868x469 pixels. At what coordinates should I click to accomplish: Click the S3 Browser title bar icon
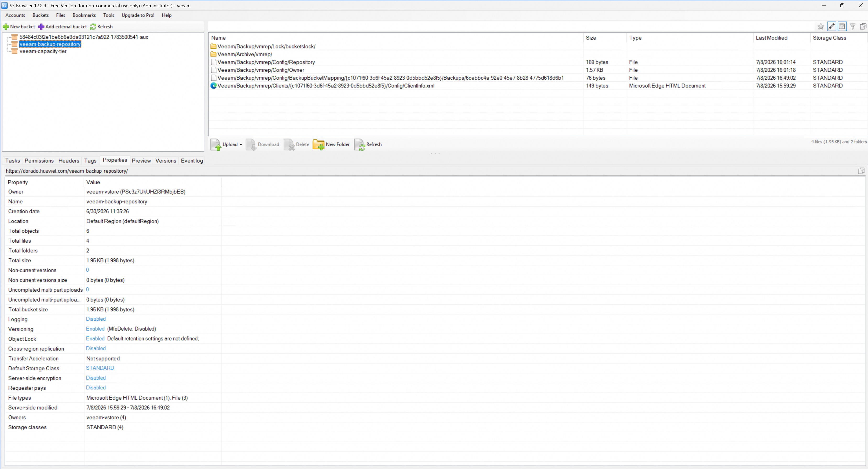point(4,5)
